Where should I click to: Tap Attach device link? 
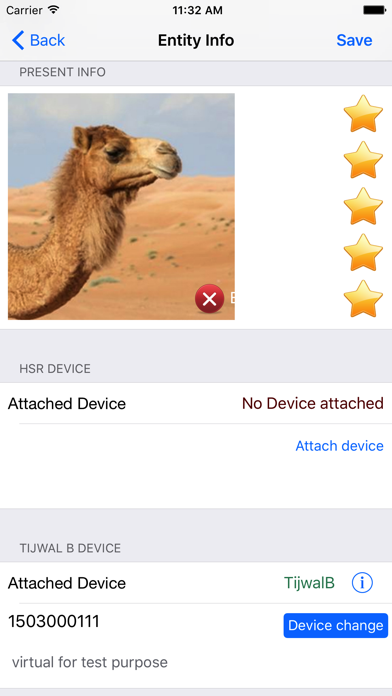click(x=340, y=446)
